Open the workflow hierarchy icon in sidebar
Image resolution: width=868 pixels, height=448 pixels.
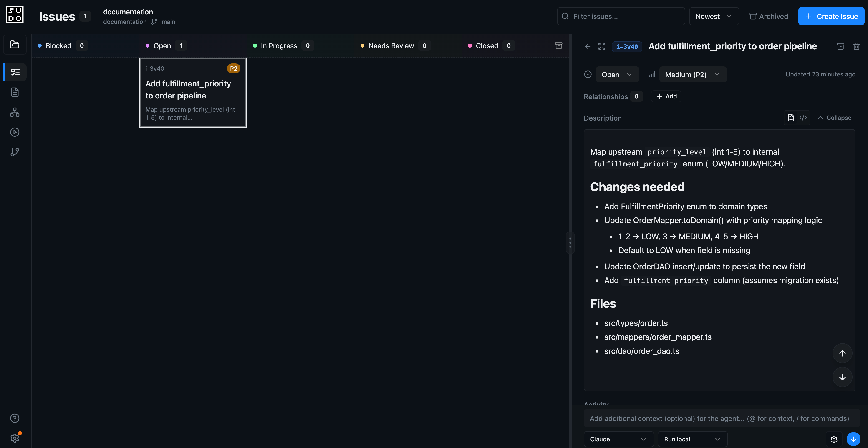point(15,112)
